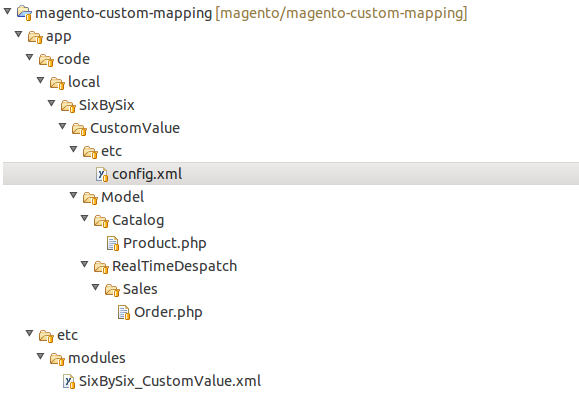Click the app folder icon
The image size is (579, 396).
tap(35, 37)
